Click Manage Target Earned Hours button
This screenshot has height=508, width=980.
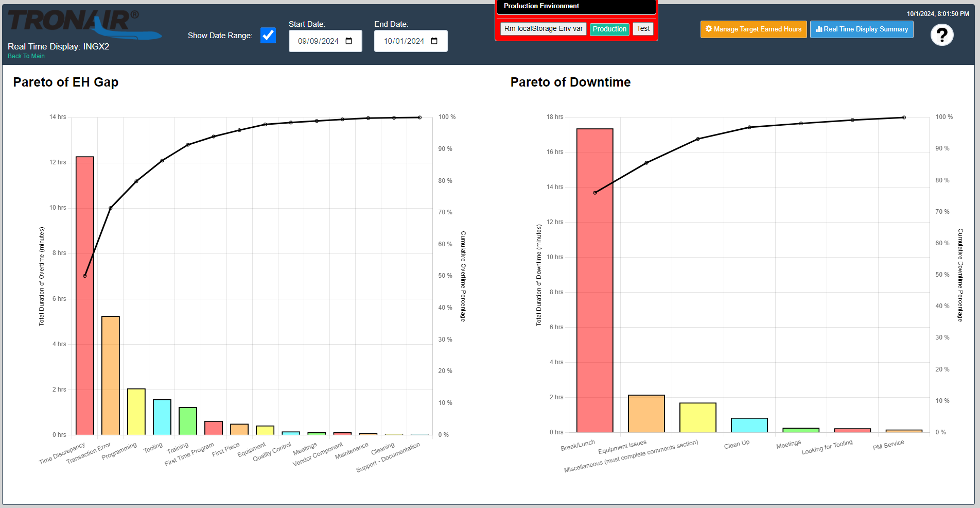tap(754, 29)
